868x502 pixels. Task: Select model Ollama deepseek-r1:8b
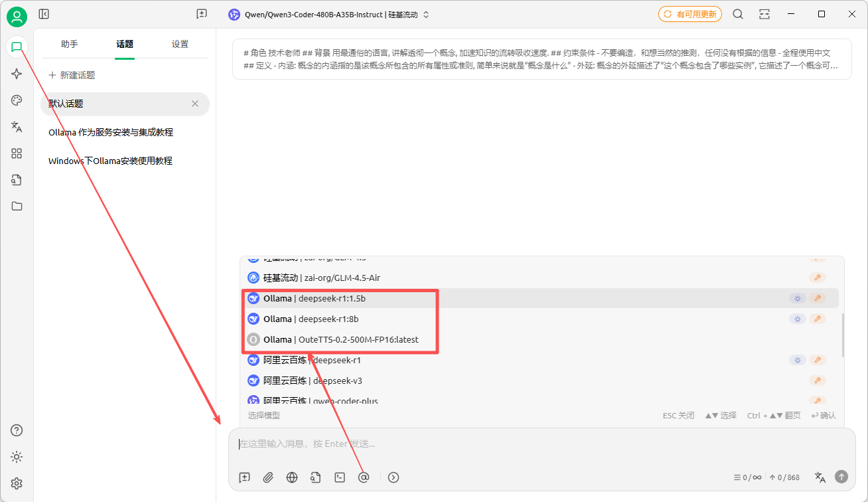541,319
